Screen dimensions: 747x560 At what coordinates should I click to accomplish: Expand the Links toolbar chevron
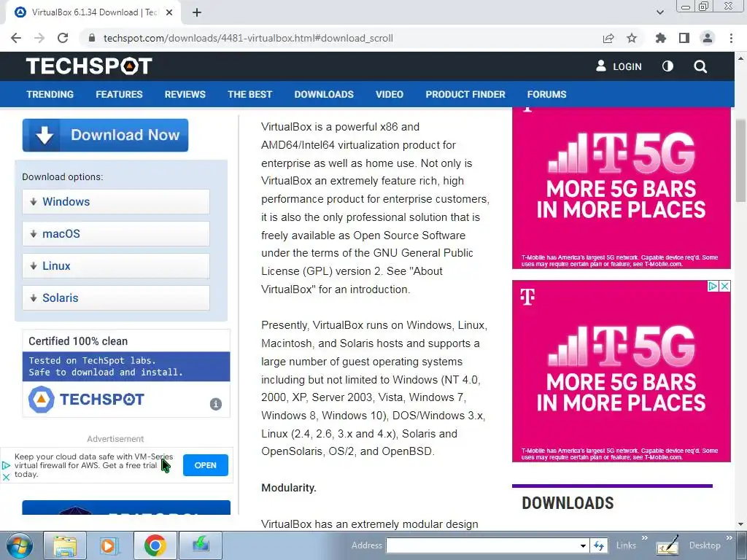[x=645, y=538]
